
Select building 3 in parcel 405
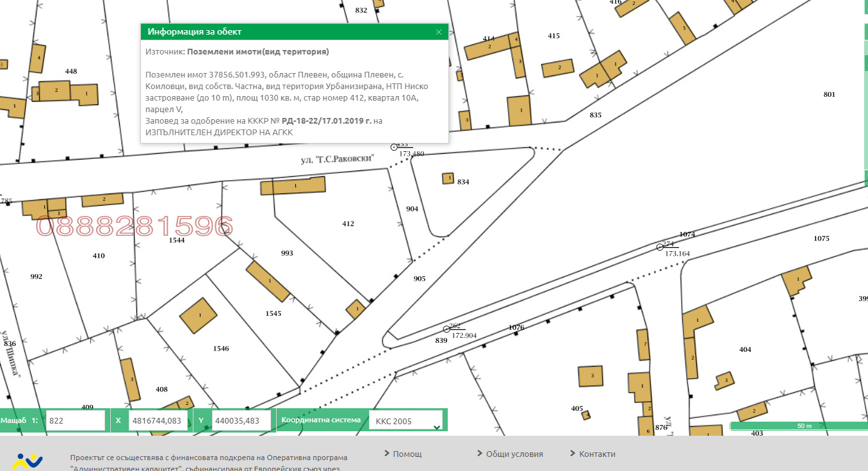[x=591, y=376]
